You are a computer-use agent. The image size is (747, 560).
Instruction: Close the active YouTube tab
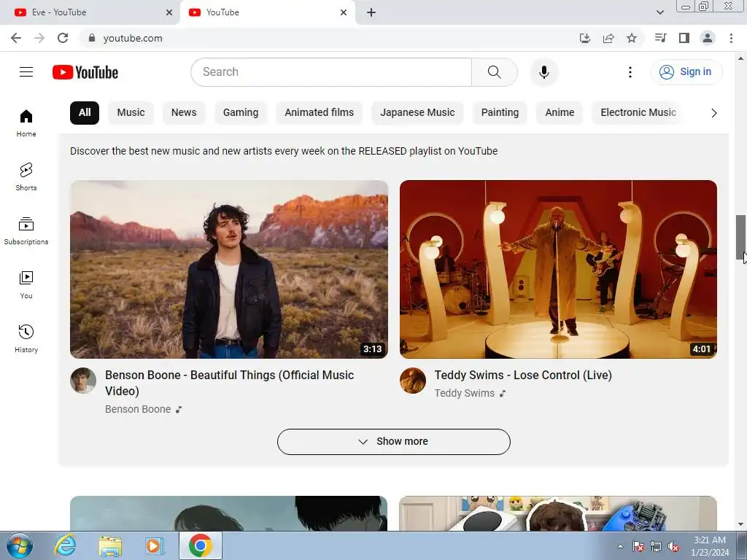click(344, 12)
